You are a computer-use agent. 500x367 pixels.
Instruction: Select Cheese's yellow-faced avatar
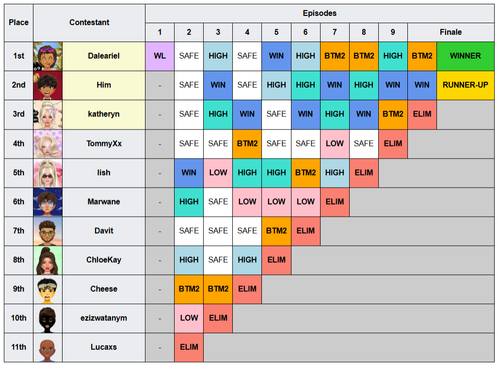click(x=48, y=289)
